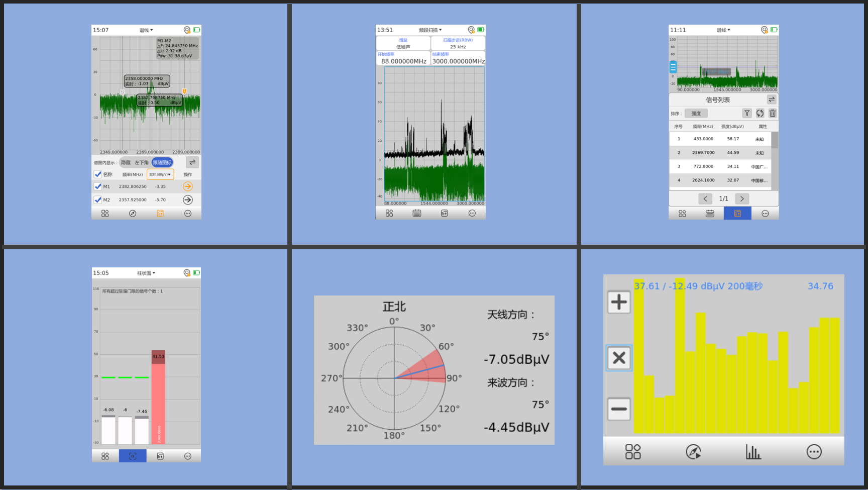Open apps grid icon in yellow bar screen
Image resolution: width=868 pixels, height=490 pixels.
pos(633,452)
